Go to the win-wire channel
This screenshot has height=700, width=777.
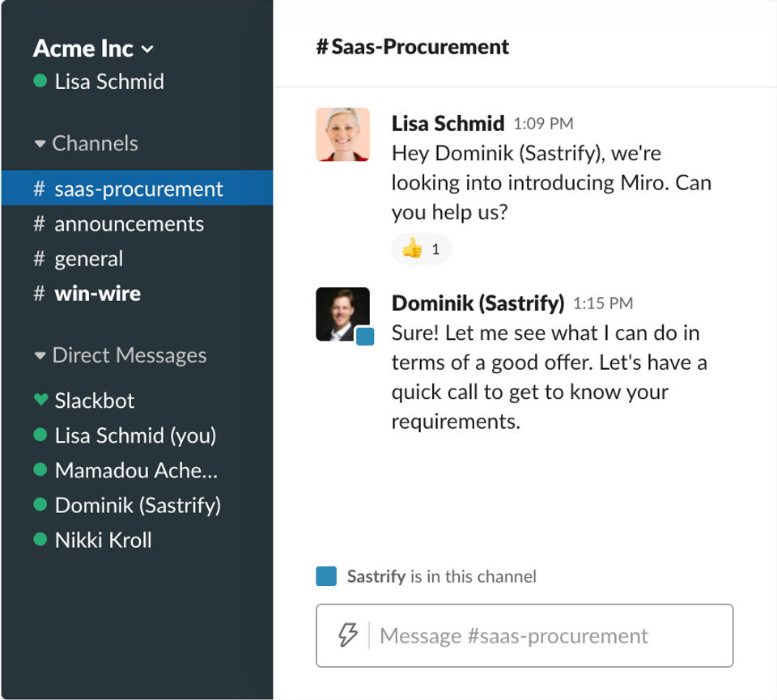97,294
